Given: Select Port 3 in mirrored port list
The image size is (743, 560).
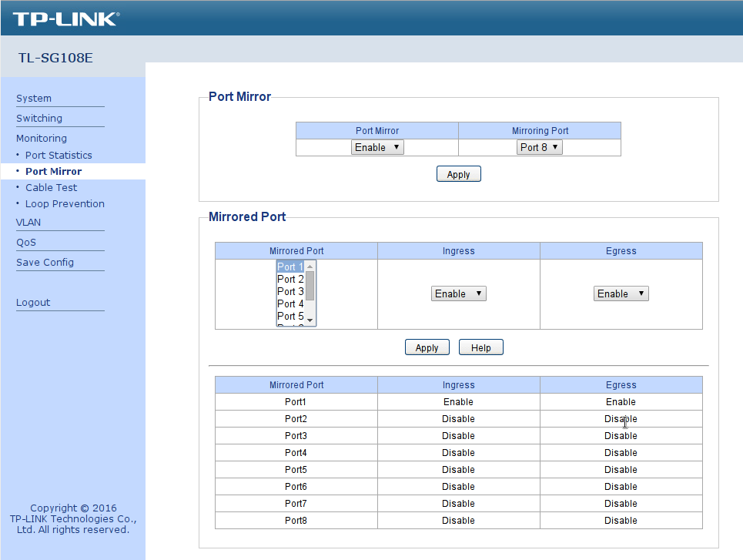Looking at the screenshot, I should click(290, 292).
